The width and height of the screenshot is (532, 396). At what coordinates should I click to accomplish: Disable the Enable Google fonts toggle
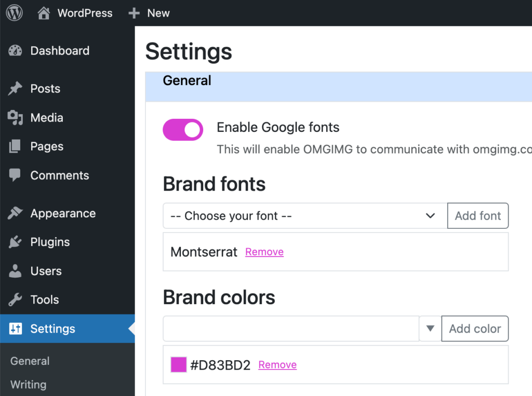(x=183, y=129)
